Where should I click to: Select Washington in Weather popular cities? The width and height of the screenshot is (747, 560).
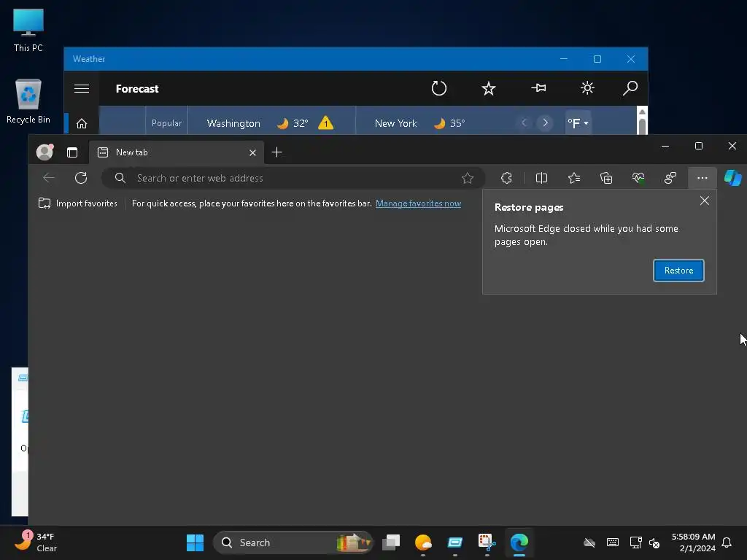(x=233, y=123)
